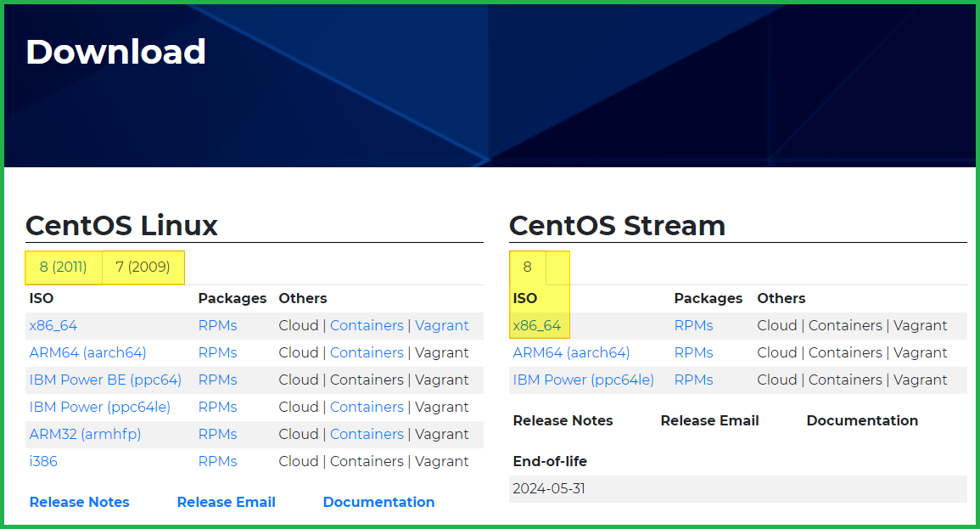Open RPMs in the CentOS Linux x86_64 row
Viewport: 980px width, 529px height.
pos(217,326)
